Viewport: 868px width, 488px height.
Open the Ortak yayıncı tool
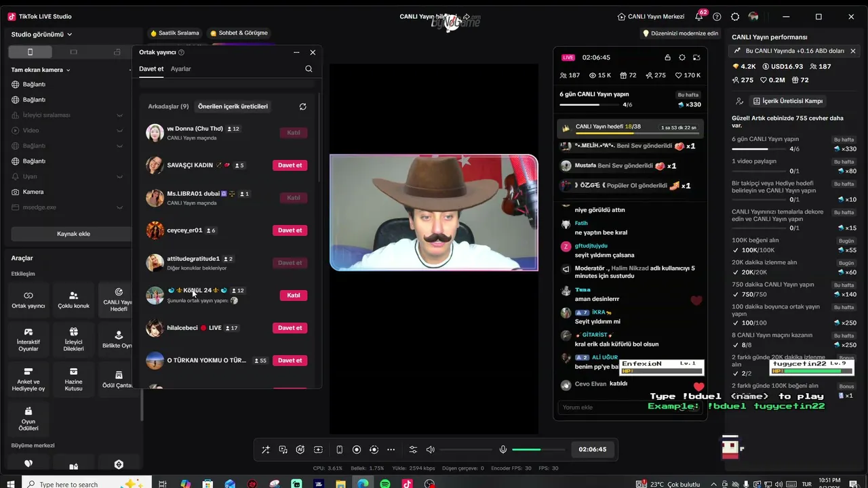[28, 300]
